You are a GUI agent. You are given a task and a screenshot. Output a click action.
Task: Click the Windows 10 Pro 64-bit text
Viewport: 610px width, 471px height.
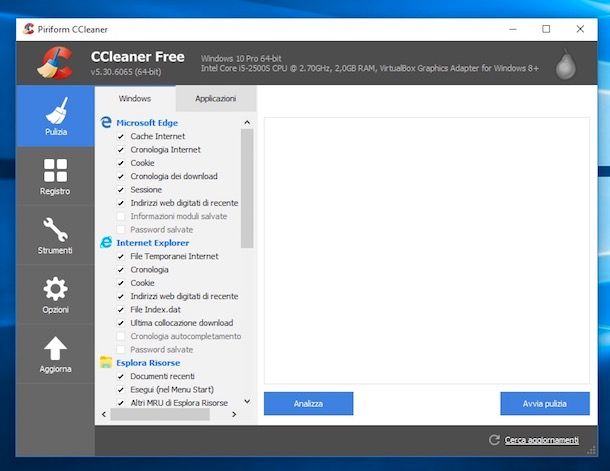pyautogui.click(x=241, y=58)
